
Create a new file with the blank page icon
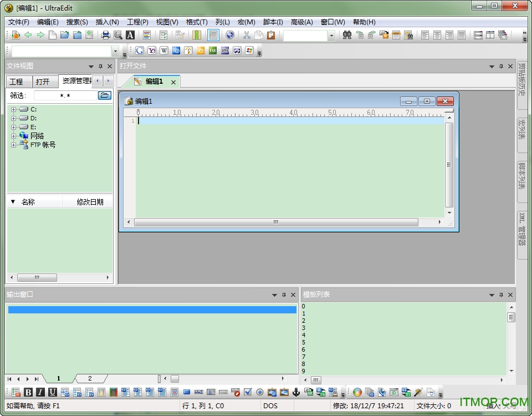pos(53,35)
